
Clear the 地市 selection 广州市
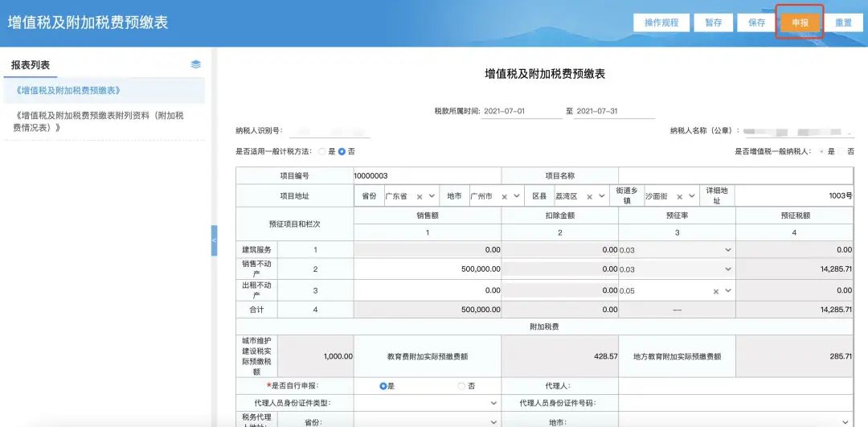coord(505,196)
